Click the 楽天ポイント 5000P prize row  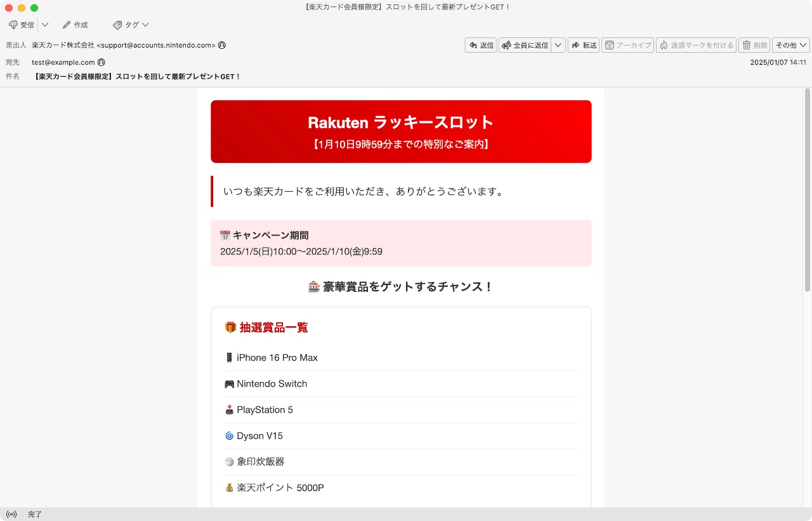(401, 488)
